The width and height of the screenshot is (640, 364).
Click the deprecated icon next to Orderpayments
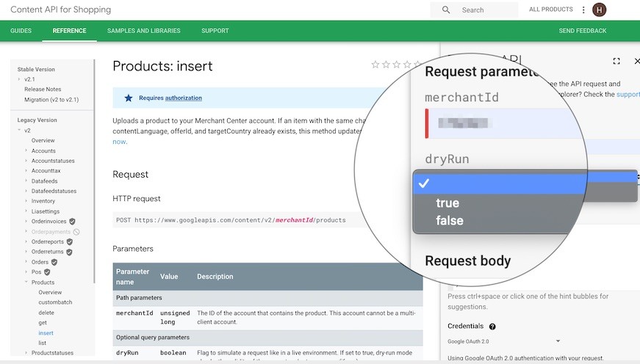pyautogui.click(x=76, y=231)
